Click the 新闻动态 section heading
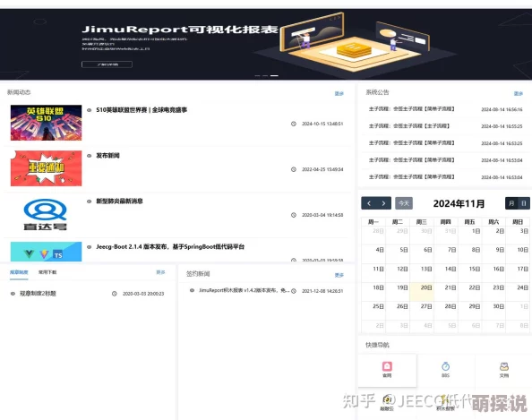 pos(19,92)
